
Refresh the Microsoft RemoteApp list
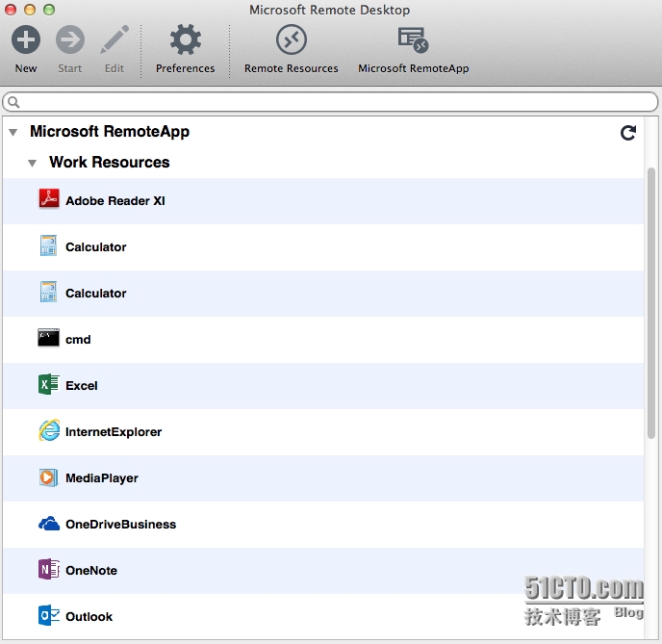[628, 133]
